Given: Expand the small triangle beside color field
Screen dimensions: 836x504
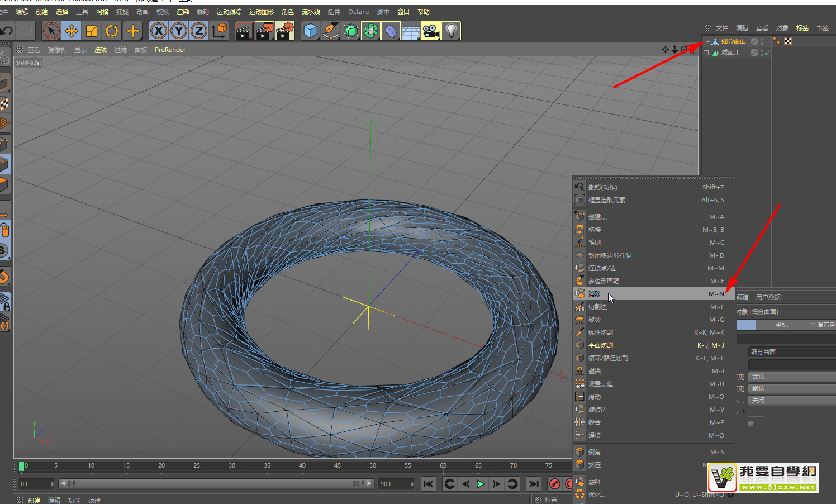Looking at the screenshot, I should point(744,411).
